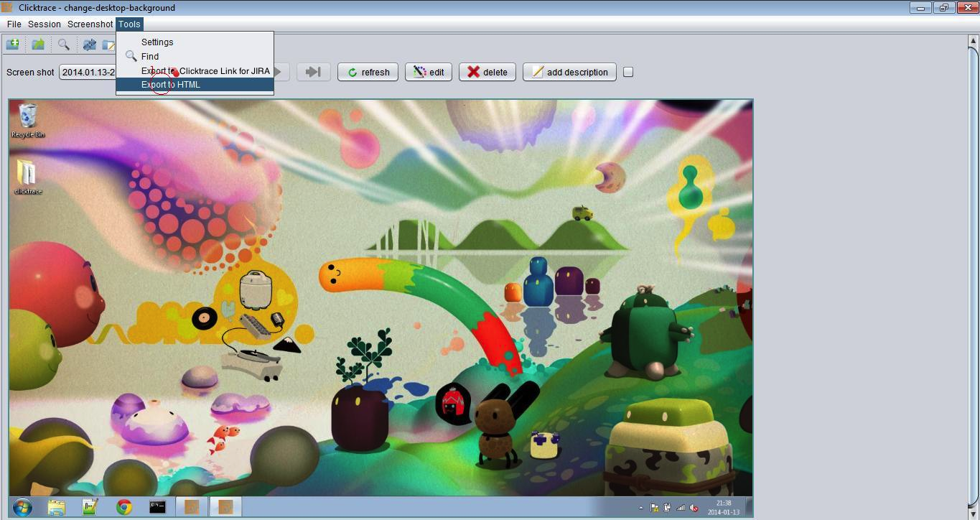Open the Screen shot date dropdown
This screenshot has width=980, height=520.
[88, 72]
